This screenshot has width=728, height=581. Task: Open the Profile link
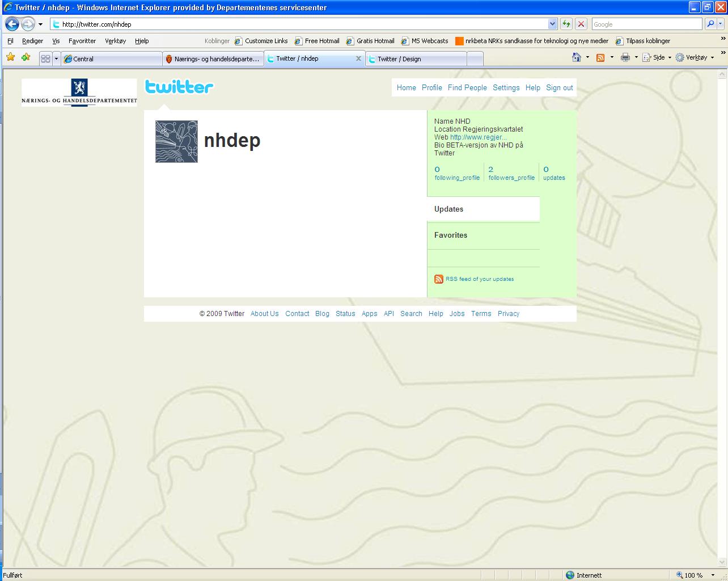coord(432,87)
